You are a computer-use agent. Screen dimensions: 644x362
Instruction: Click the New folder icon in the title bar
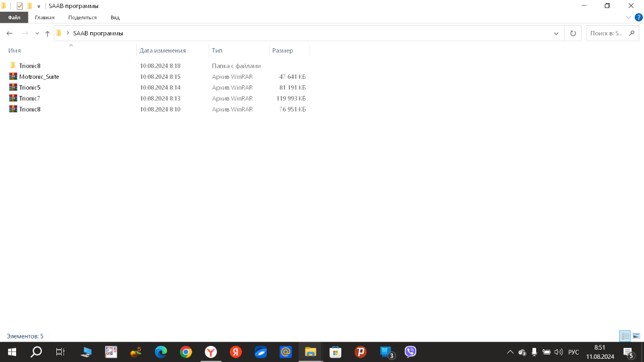(x=30, y=6)
